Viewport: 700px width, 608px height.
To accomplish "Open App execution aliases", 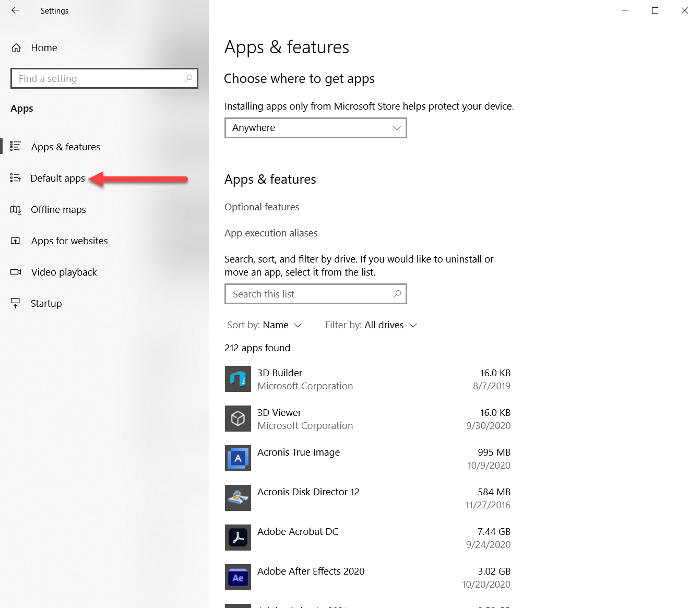I will click(270, 233).
